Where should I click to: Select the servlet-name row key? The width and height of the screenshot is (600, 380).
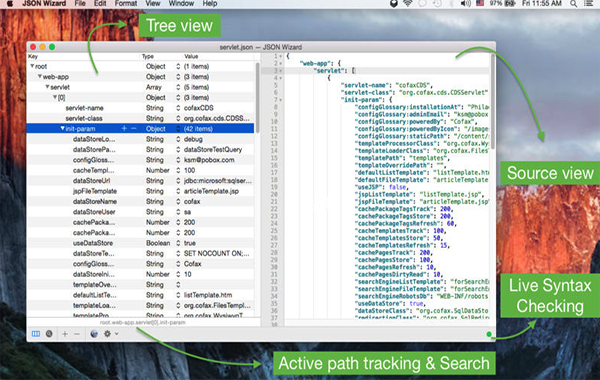tap(84, 108)
